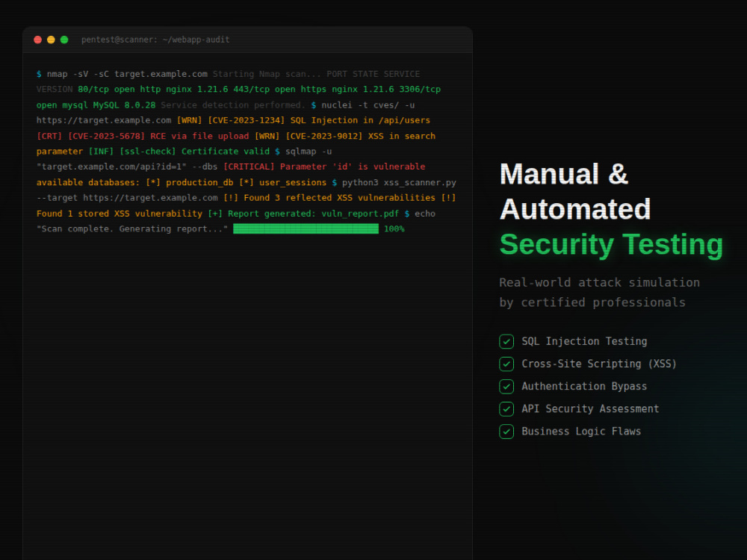Click the 'Cross-Site Scripting (XSS)' label
Viewport: 747px width, 560px height.
pyautogui.click(x=599, y=364)
